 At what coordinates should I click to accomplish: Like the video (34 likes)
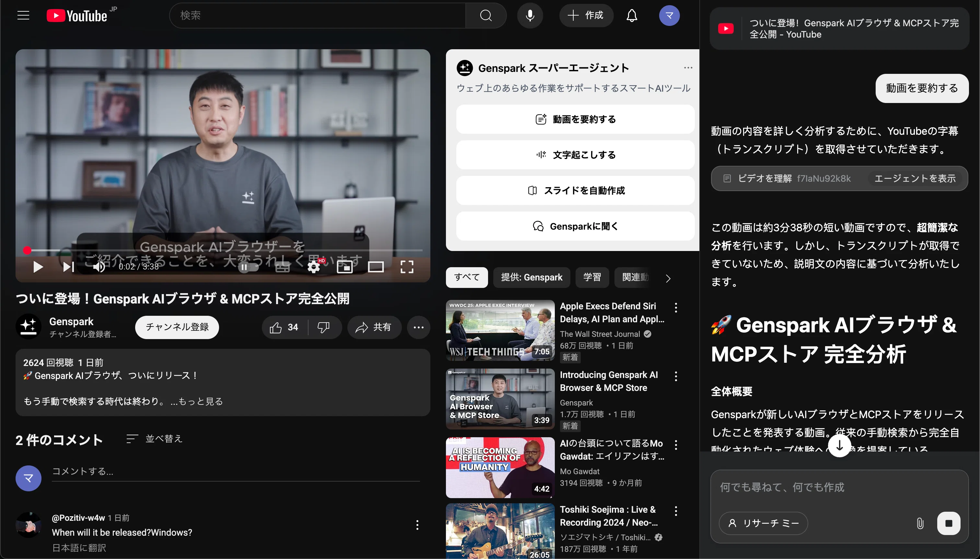click(284, 327)
